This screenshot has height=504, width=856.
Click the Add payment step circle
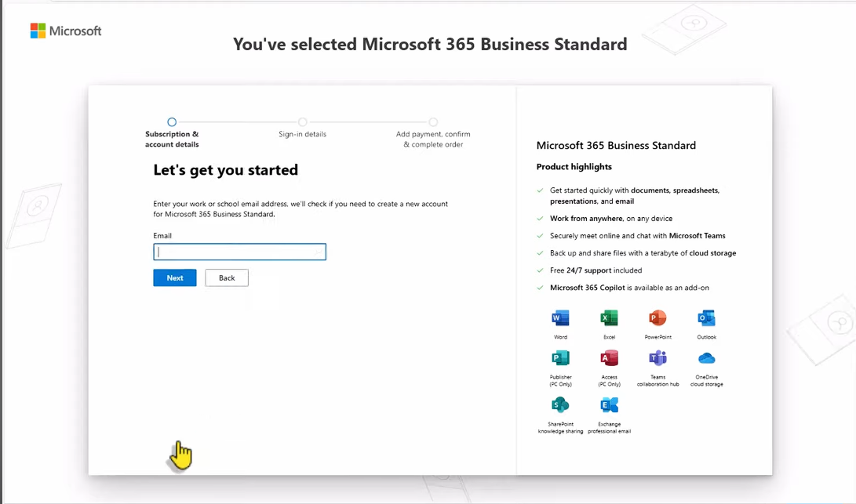point(433,122)
